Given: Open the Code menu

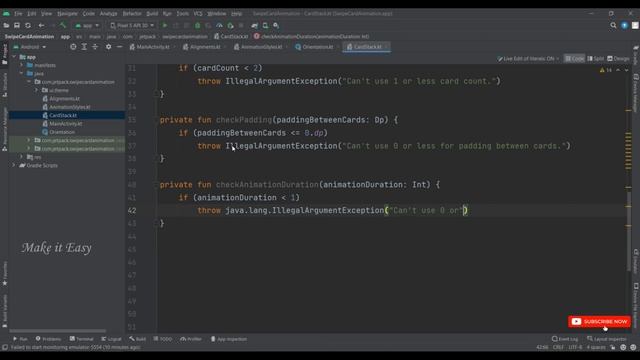Looking at the screenshot, I should (x=89, y=13).
